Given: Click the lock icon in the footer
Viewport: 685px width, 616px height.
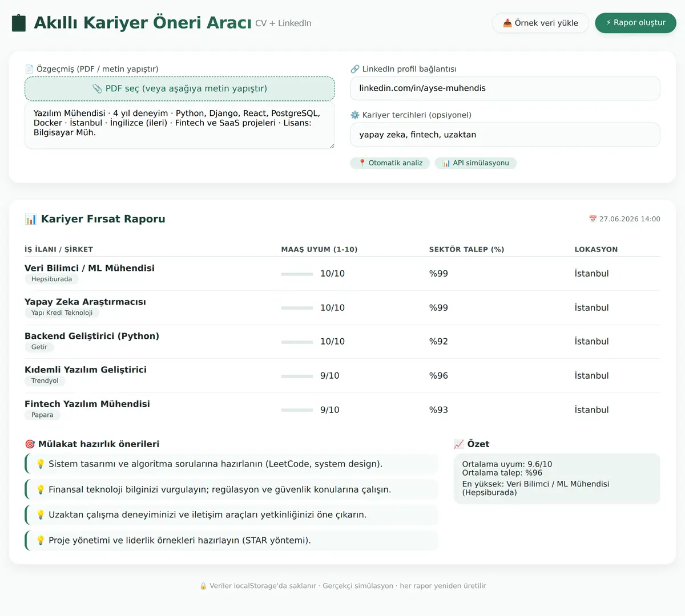Looking at the screenshot, I should coord(203,586).
